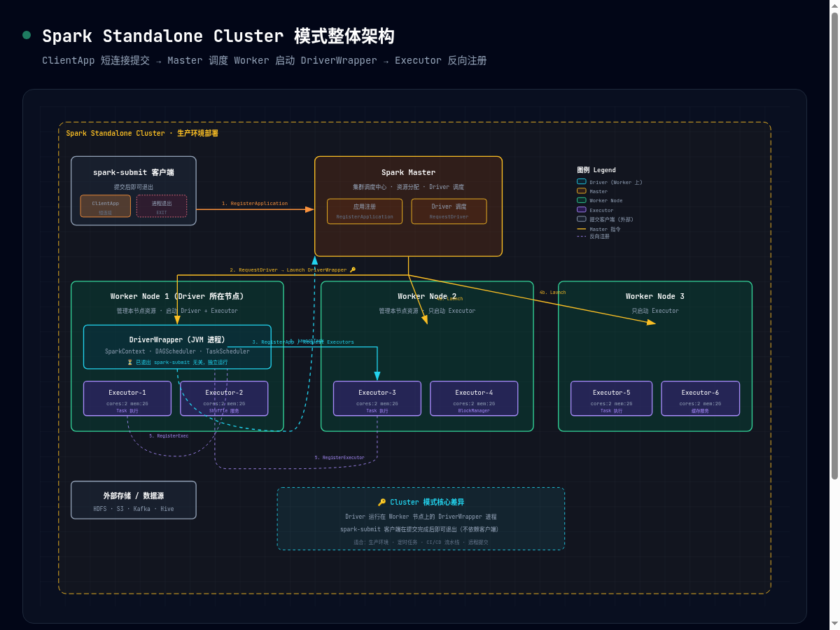The width and height of the screenshot is (840, 630).
Task: Click the vertical page scrollbar thumb
Action: tap(834, 245)
